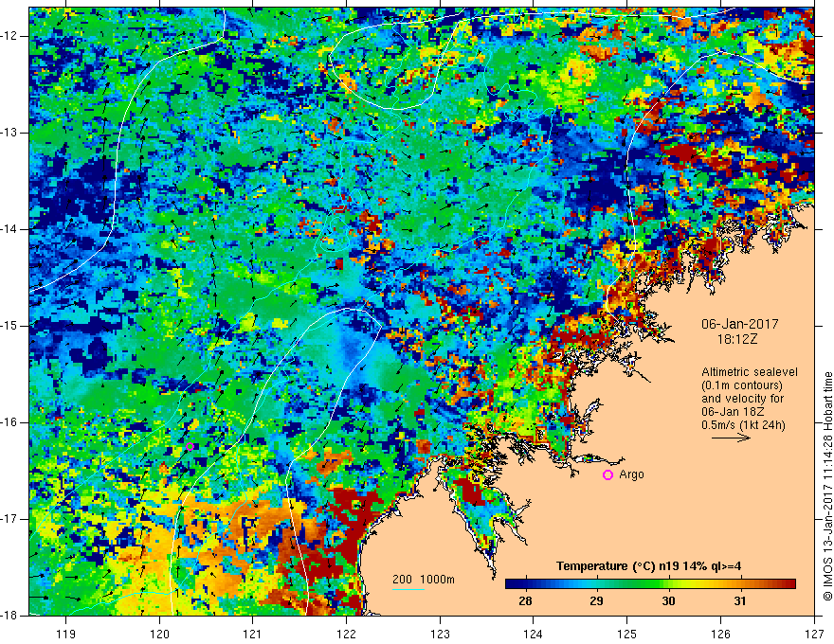Click the '127' longitude axis label
Viewport: 834px width, 644px height.
coord(814,634)
